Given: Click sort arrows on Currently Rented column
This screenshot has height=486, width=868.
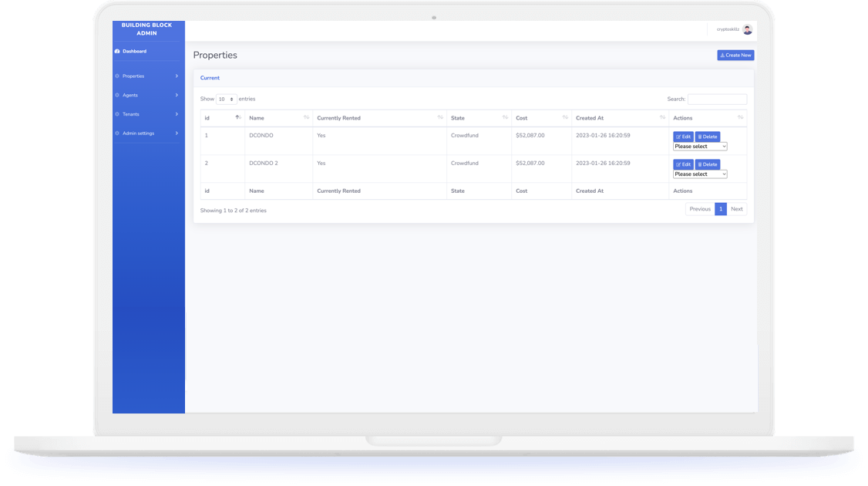Looking at the screenshot, I should [x=440, y=118].
